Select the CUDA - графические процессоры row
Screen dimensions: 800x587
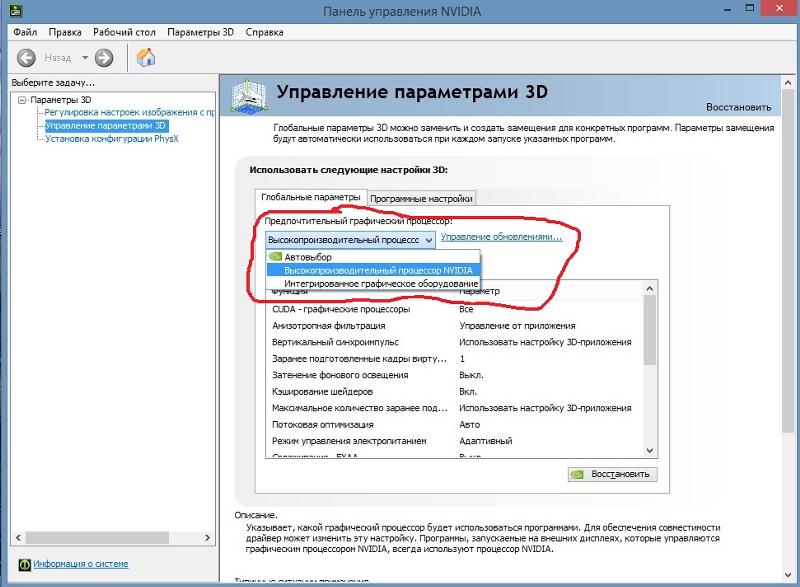[454, 310]
